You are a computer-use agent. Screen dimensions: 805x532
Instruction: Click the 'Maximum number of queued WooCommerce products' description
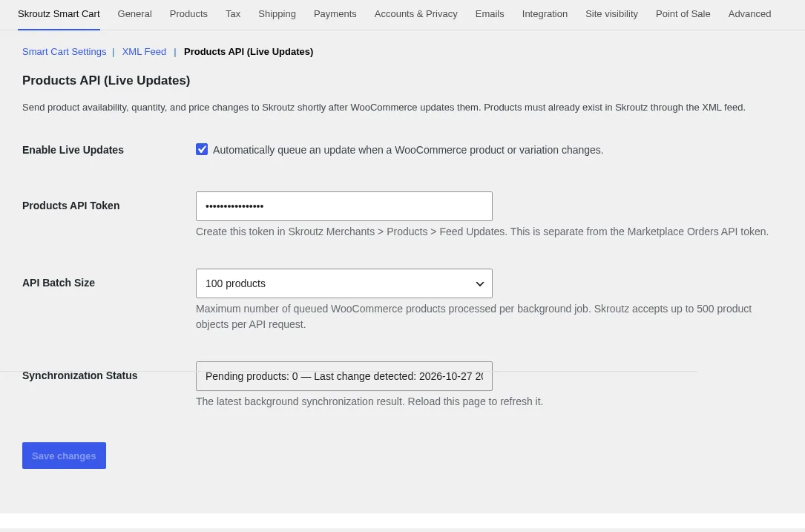tap(473, 316)
